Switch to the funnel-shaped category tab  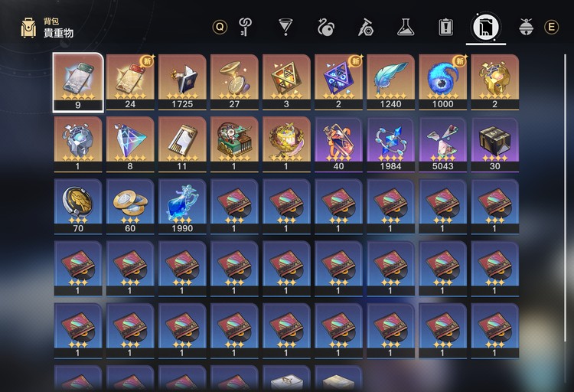click(285, 27)
